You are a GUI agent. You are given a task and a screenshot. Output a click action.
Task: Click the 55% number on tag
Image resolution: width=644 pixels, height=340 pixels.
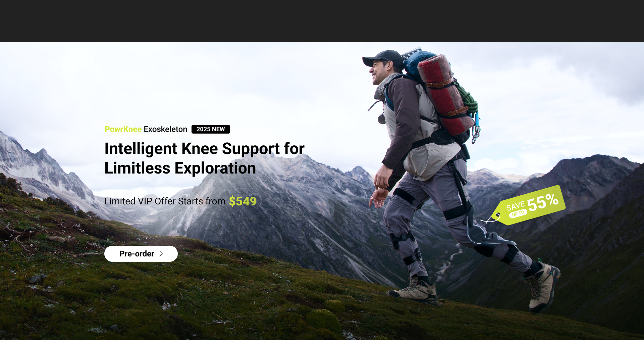(543, 202)
